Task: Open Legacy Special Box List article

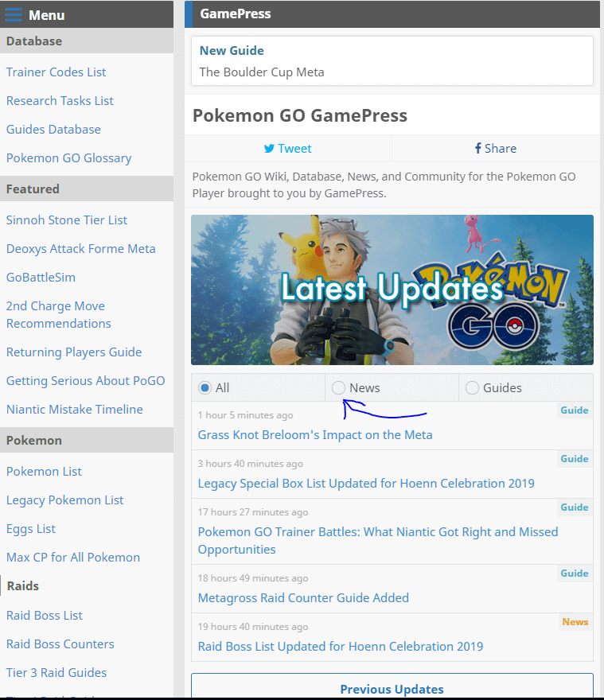Action: (366, 484)
